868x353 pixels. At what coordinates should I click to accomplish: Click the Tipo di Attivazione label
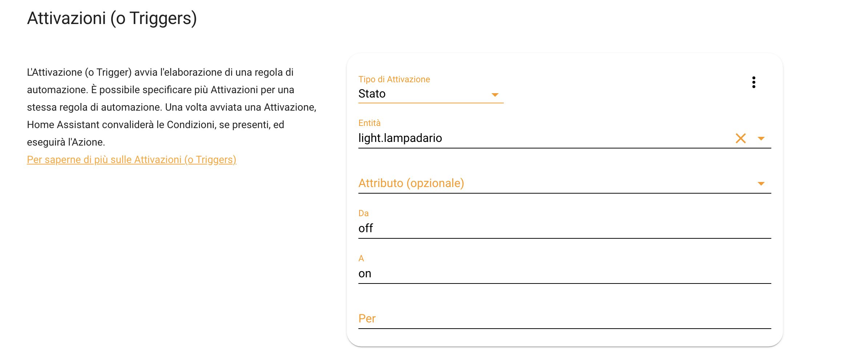click(394, 79)
